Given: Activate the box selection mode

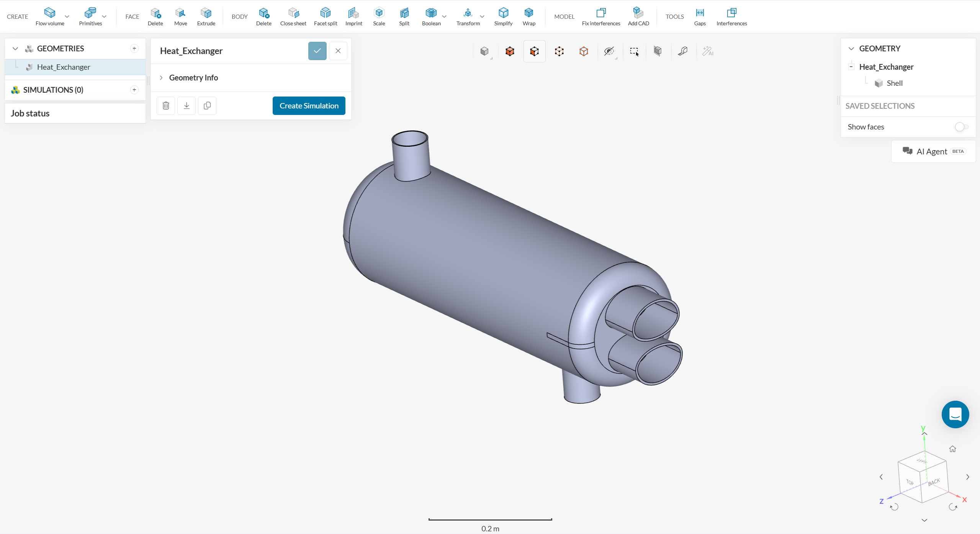Looking at the screenshot, I should coord(634,51).
